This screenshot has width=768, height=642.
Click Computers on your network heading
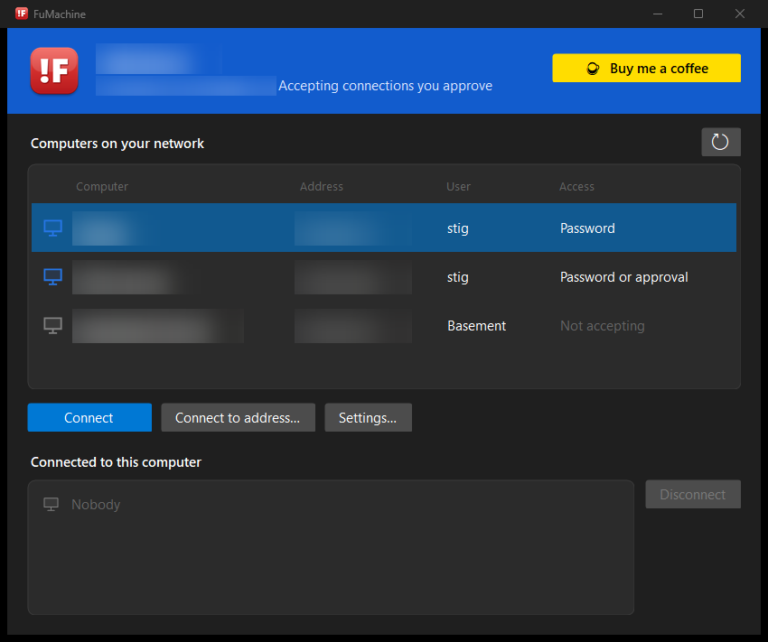point(117,143)
